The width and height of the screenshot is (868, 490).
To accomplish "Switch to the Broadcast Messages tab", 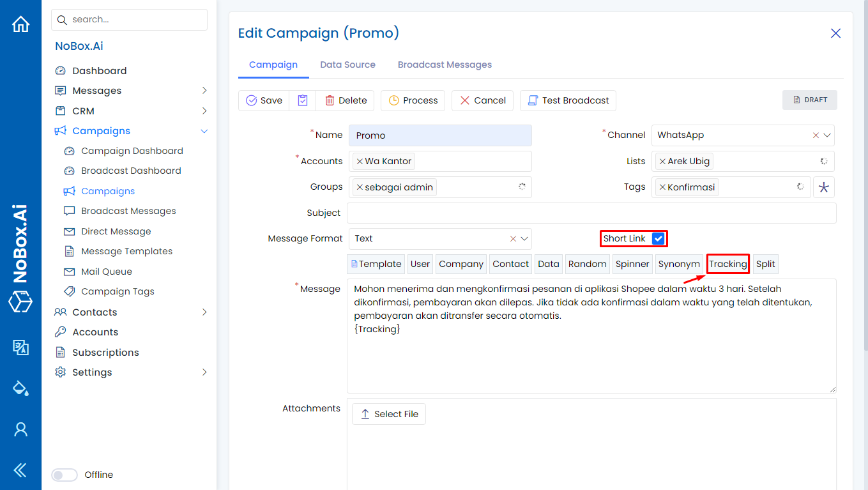I will coord(445,65).
